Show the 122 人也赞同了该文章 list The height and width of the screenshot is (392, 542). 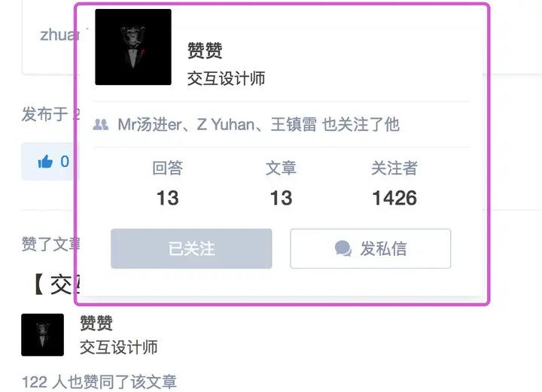(99, 382)
